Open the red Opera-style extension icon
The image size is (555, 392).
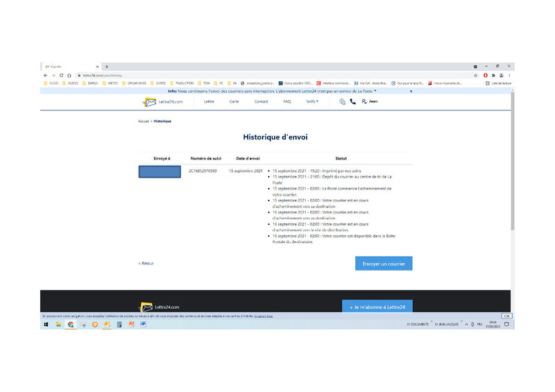pyautogui.click(x=486, y=76)
